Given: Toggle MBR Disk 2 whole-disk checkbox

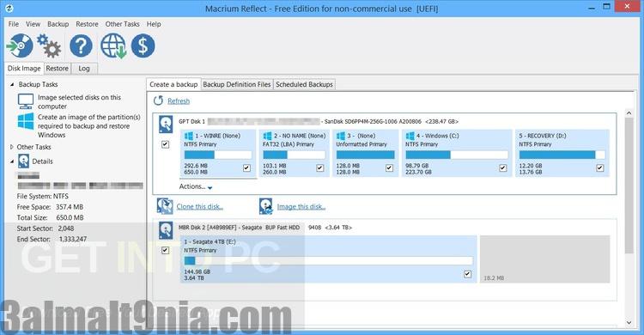Looking at the screenshot, I should point(165,250).
